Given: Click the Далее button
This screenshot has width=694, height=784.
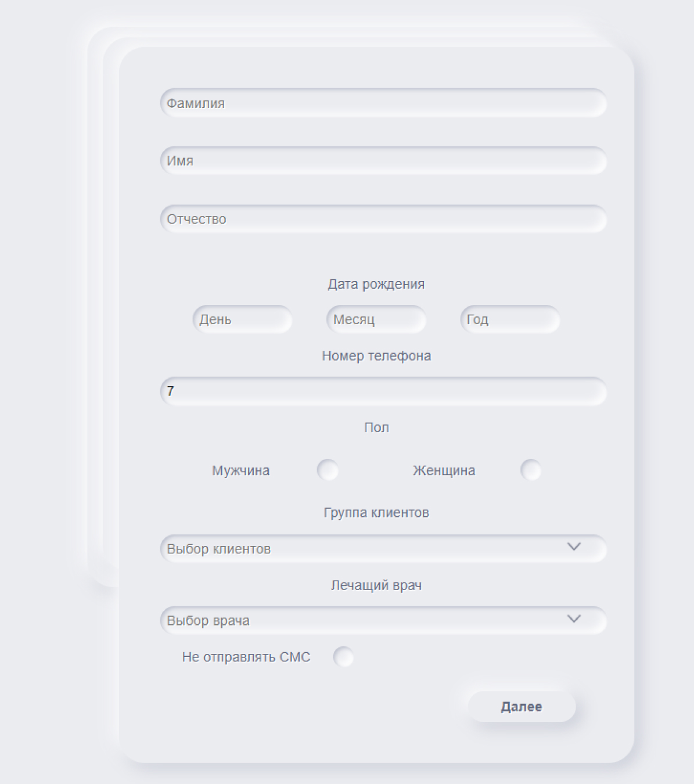Looking at the screenshot, I should [x=522, y=707].
